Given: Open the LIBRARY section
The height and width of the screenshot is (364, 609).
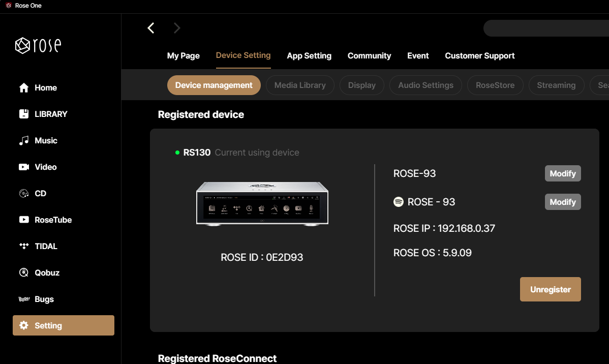Looking at the screenshot, I should point(50,114).
